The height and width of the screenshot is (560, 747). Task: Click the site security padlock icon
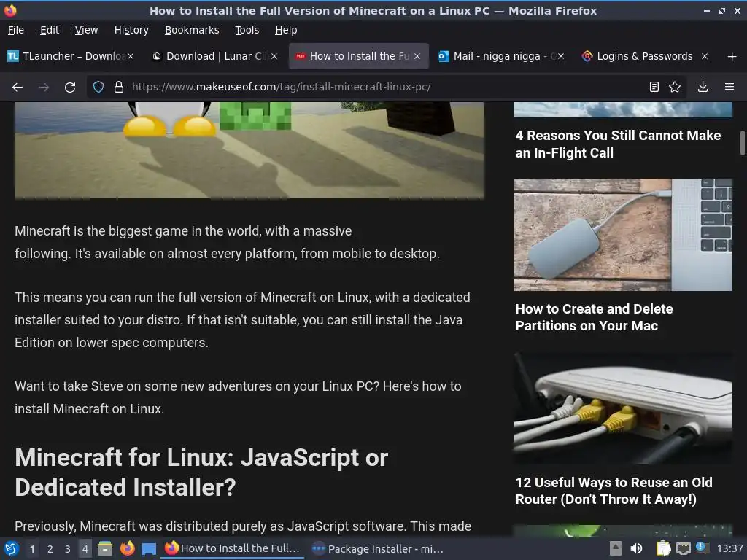(x=119, y=87)
